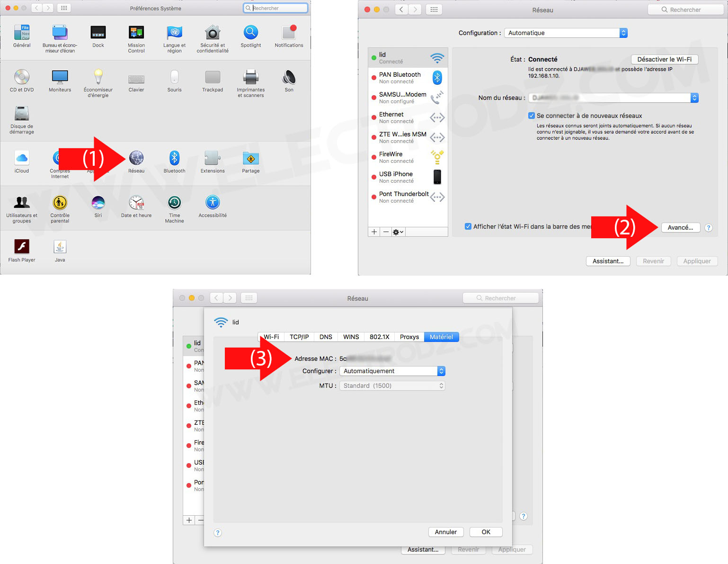Click Annuler in advanced sheet
The image size is (728, 564).
click(x=446, y=532)
